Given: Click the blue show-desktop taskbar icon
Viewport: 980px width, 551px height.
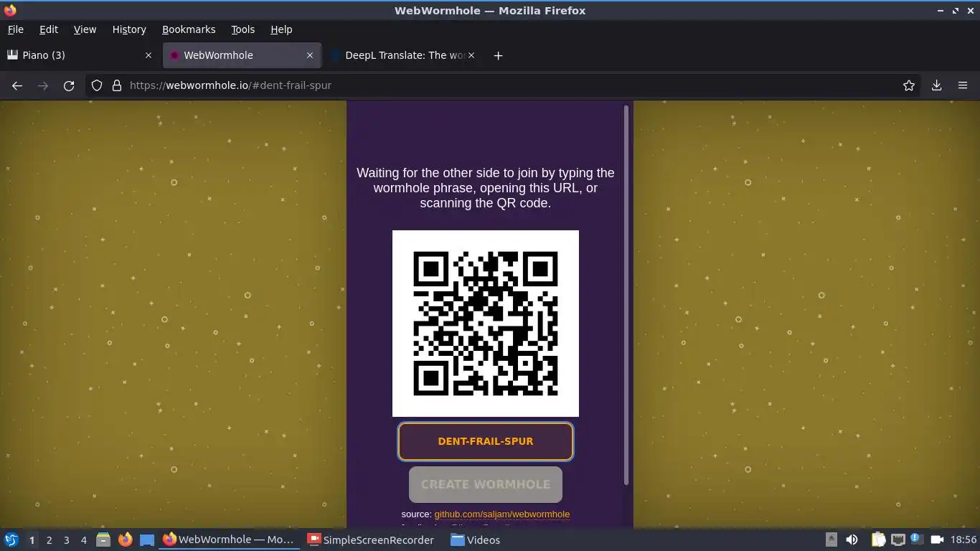Looking at the screenshot, I should 147,540.
